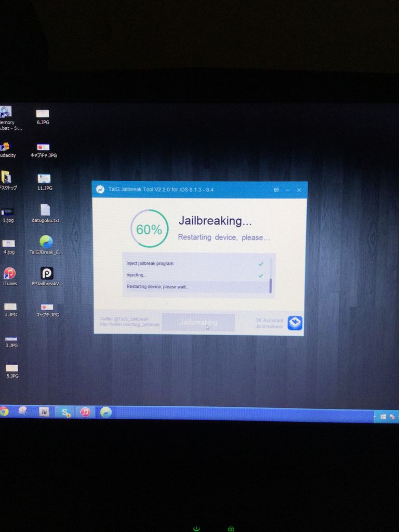
Task: Select the 'Injecting...' log row
Action: 196,275
